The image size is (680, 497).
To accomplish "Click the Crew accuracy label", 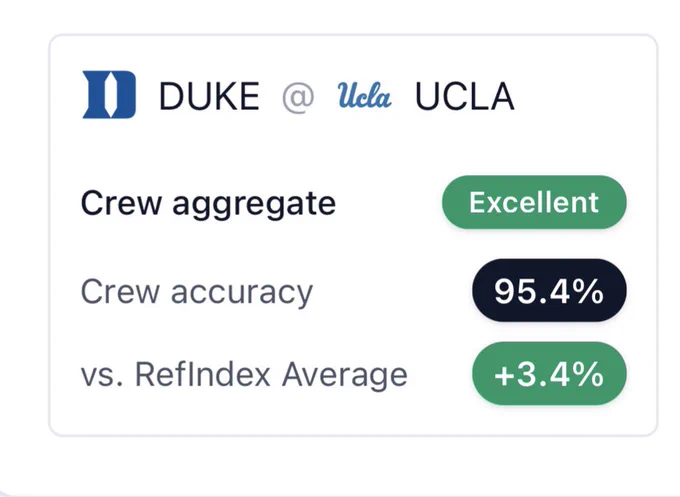I will 196,292.
